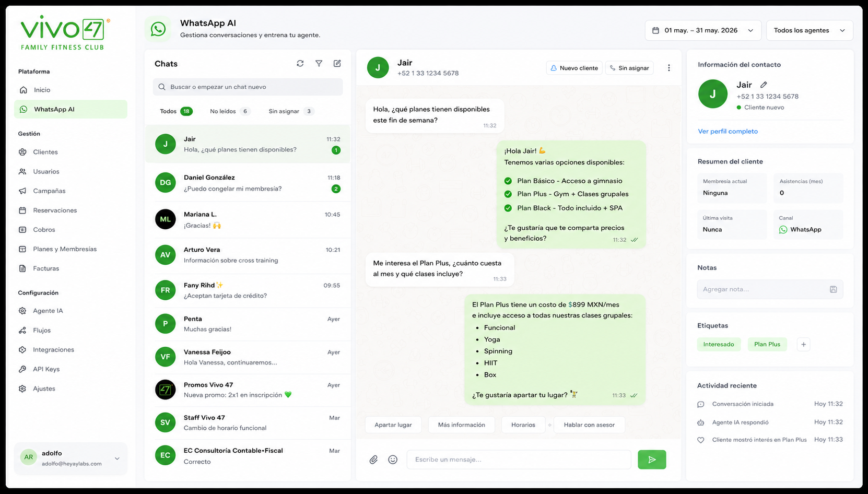Go to Facturas

71,268
